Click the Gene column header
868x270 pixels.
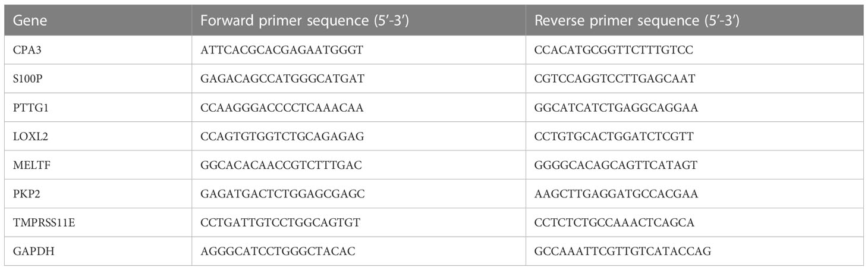point(30,21)
